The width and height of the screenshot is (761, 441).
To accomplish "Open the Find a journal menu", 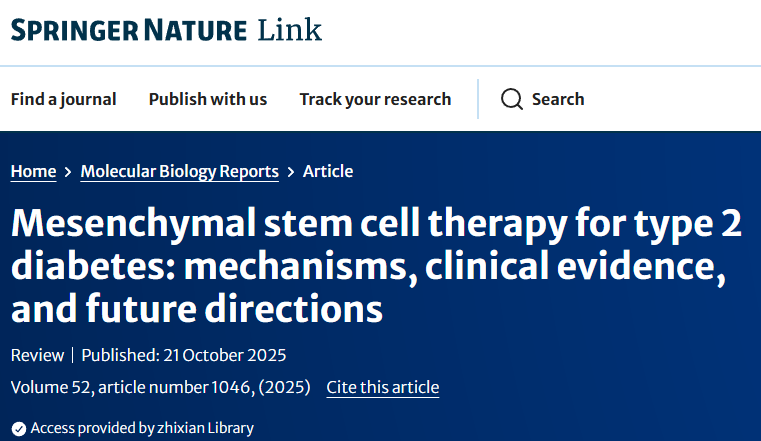I will click(x=63, y=99).
